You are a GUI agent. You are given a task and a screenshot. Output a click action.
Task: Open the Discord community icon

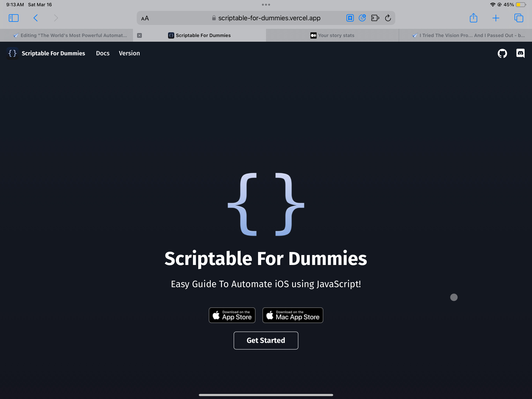520,53
